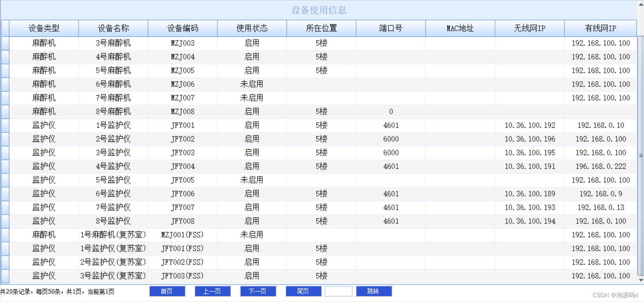Viewport: 644px width, 302px height.
Task: Select device code JFY007 cell
Action: click(183, 207)
